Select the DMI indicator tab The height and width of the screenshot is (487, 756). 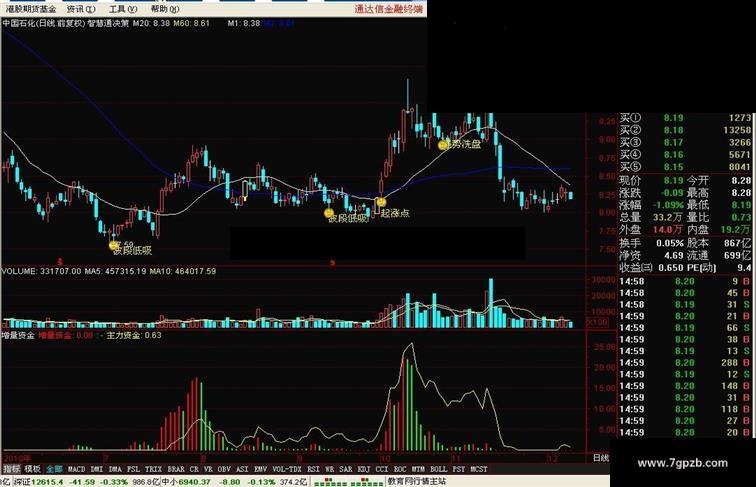click(97, 469)
